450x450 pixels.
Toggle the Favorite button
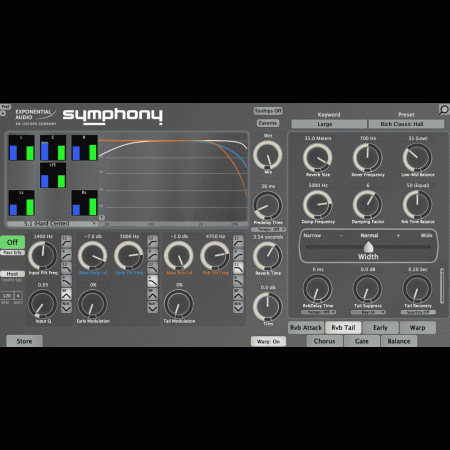point(268,123)
